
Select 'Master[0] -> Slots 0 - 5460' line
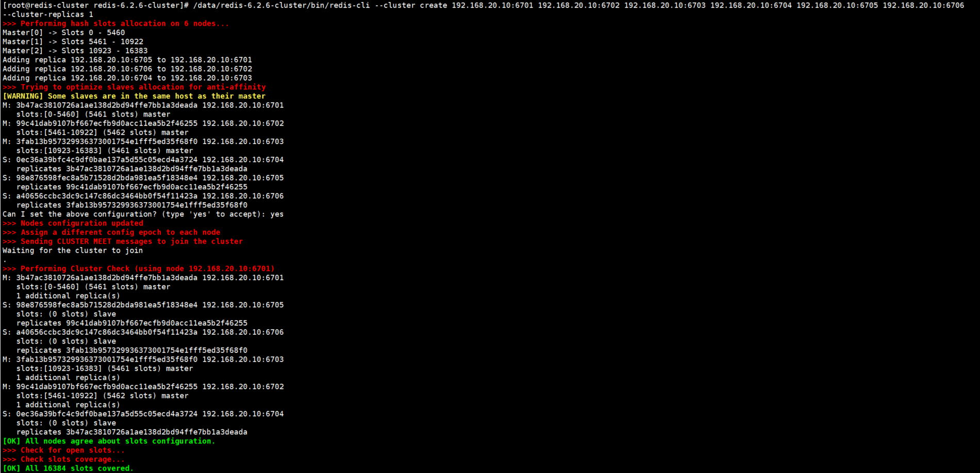click(x=64, y=32)
